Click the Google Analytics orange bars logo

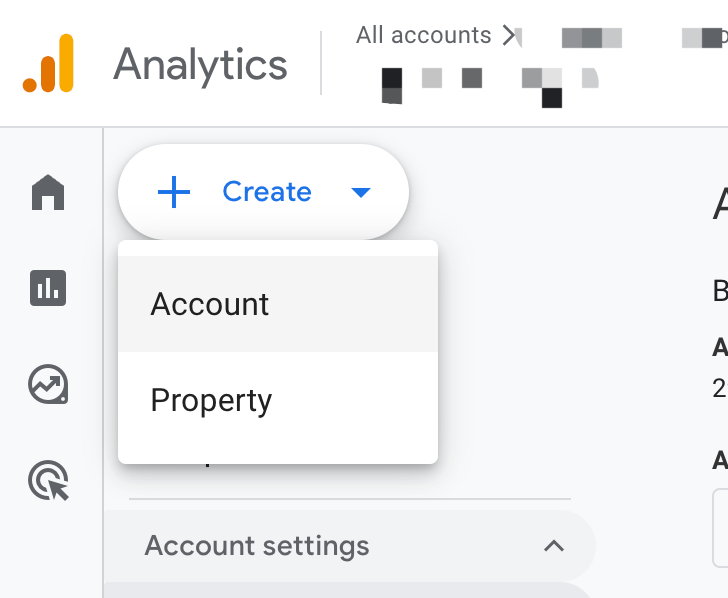point(48,63)
